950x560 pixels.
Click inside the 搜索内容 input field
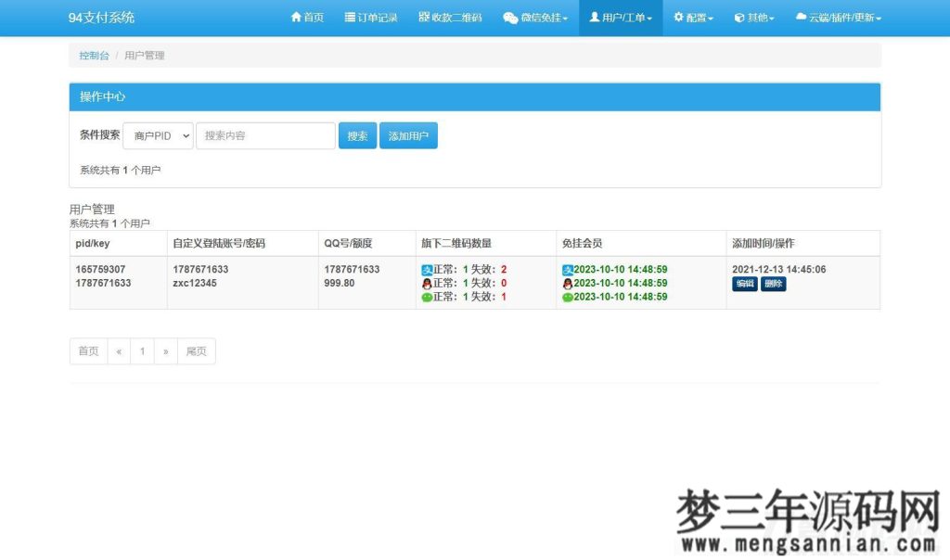pos(265,134)
